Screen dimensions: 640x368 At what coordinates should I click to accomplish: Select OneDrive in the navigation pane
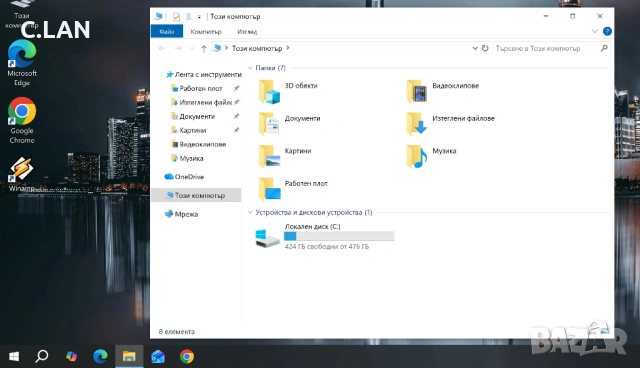tap(184, 177)
